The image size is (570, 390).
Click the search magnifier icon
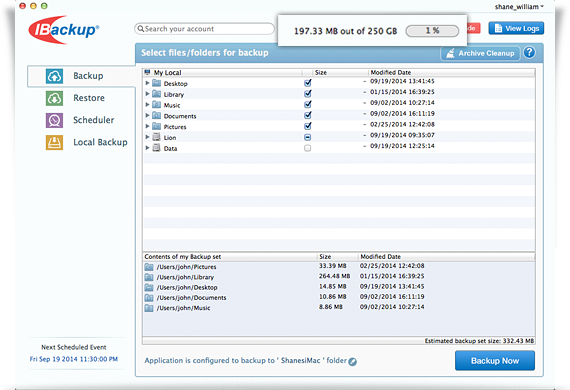coord(141,29)
